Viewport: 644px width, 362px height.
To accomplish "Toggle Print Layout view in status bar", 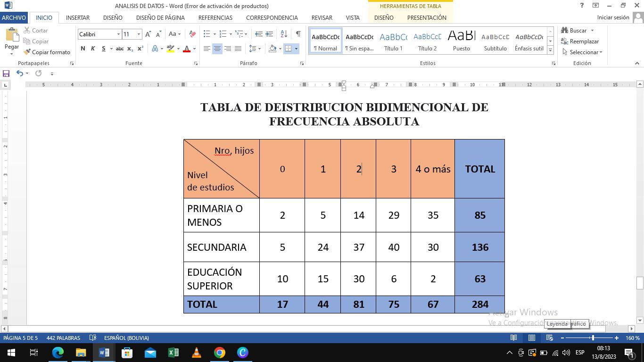I will (x=532, y=338).
